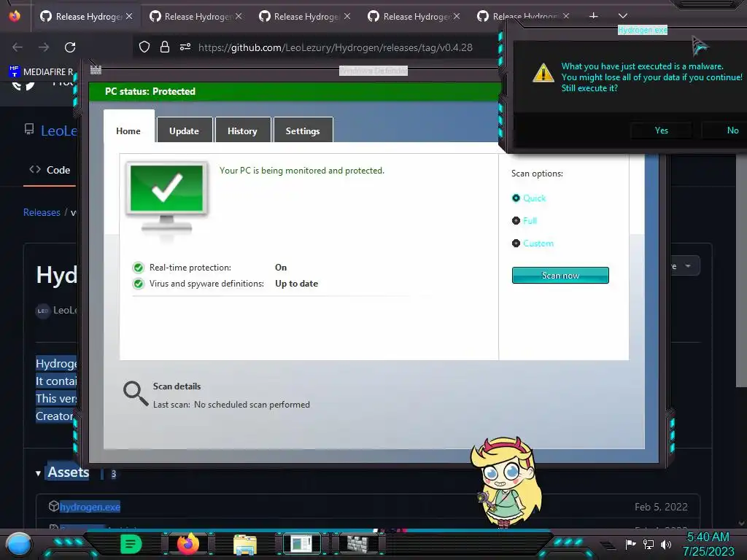Open the network icon in the tray

[649, 544]
